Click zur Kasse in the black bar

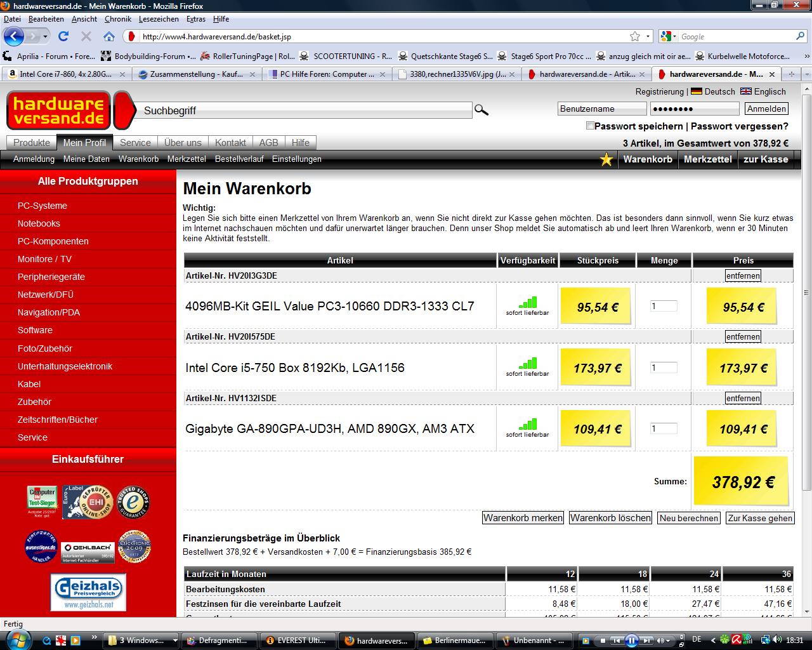click(766, 159)
